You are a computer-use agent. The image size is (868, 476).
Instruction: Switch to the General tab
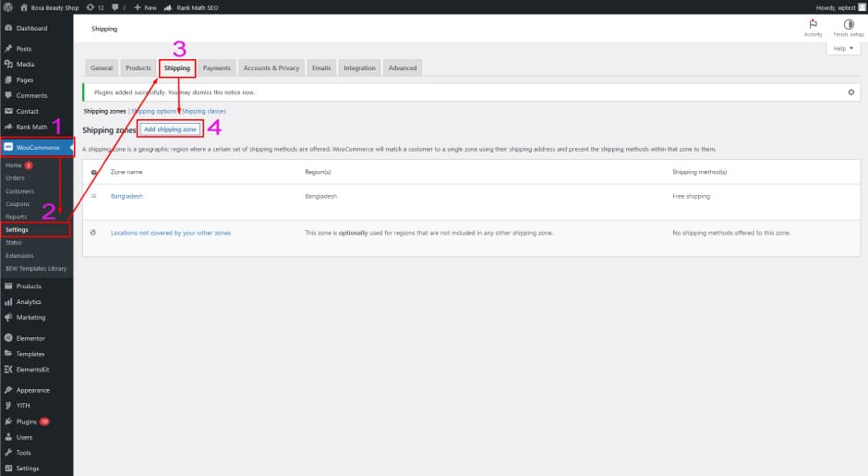(x=102, y=67)
